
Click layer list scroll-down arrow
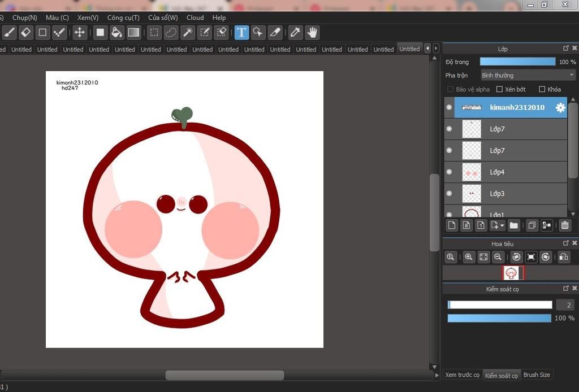click(x=573, y=214)
